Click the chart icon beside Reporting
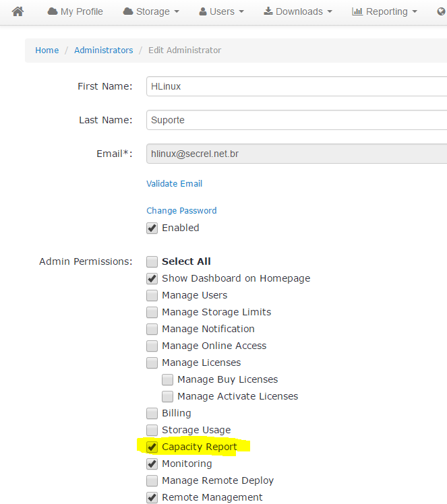The width and height of the screenshot is (447, 504). [357, 11]
